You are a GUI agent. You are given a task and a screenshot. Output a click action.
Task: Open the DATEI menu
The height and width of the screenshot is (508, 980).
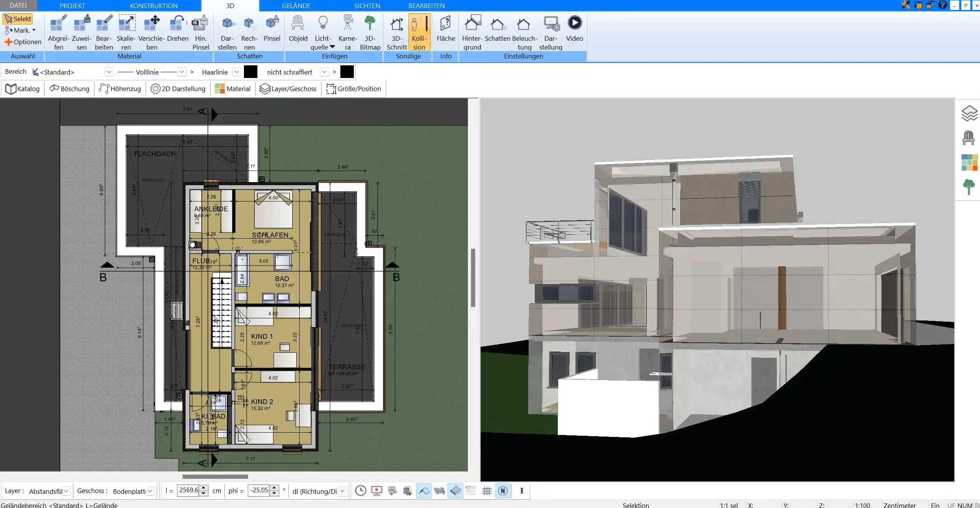pyautogui.click(x=18, y=5)
